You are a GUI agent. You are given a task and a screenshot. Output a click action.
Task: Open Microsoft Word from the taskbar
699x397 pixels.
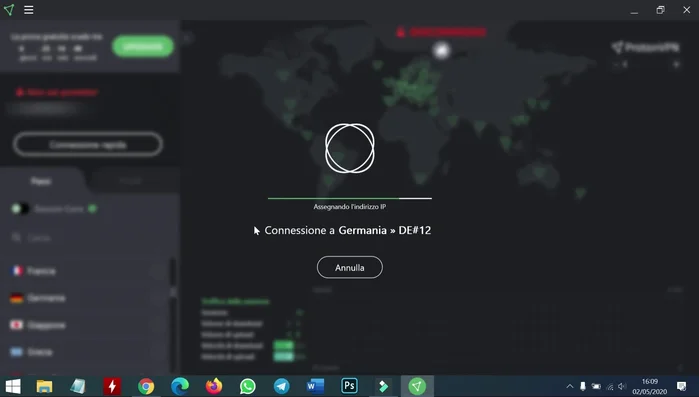click(315, 386)
